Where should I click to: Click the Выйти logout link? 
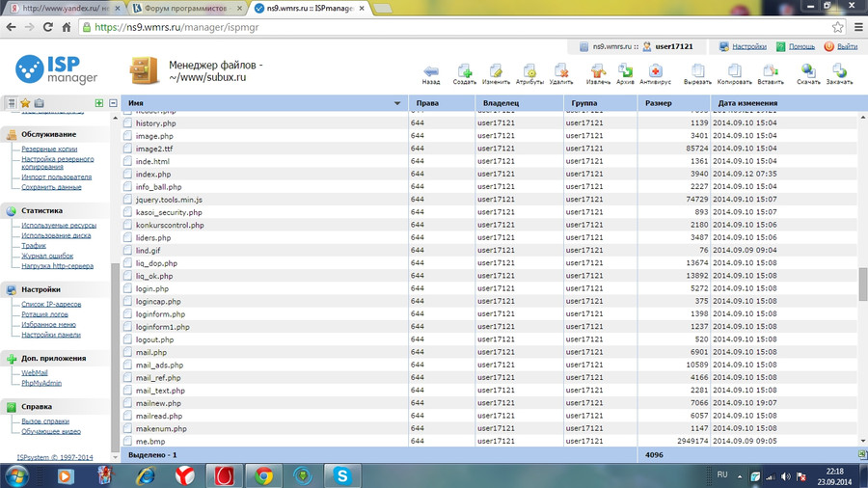847,46
